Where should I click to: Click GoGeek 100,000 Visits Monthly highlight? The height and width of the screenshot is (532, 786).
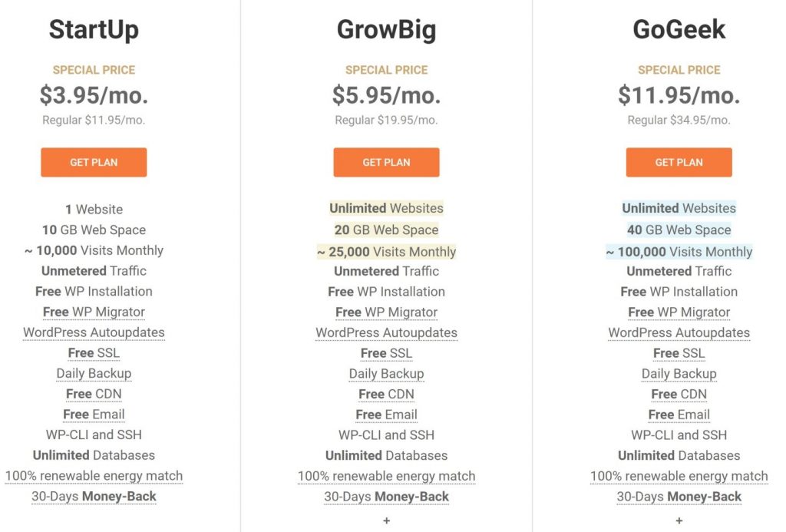tap(679, 252)
